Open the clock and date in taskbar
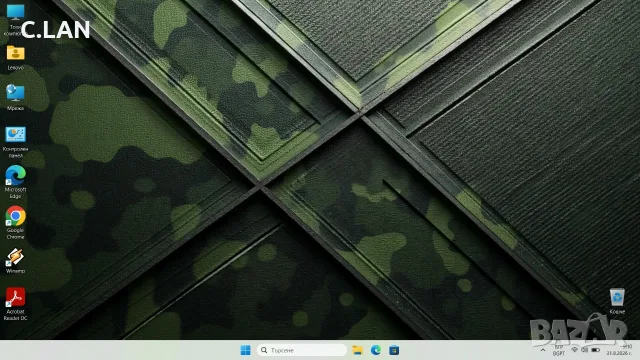 coord(619,350)
